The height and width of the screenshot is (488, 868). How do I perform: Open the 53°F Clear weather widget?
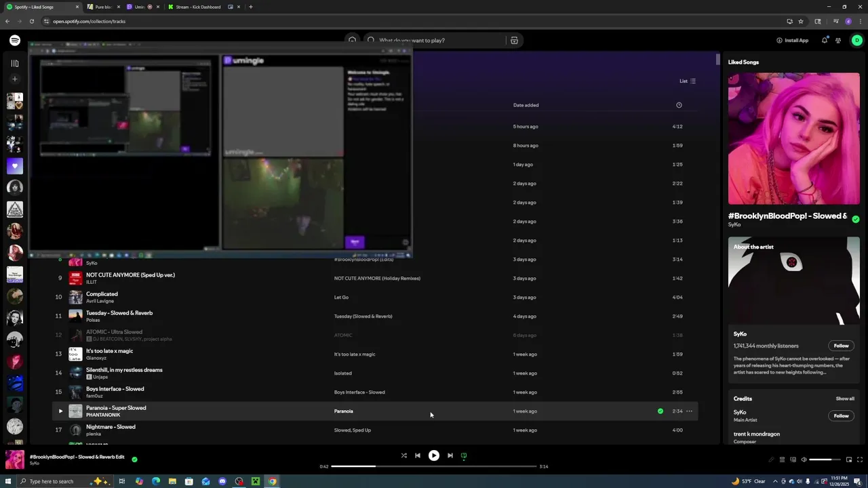749,481
